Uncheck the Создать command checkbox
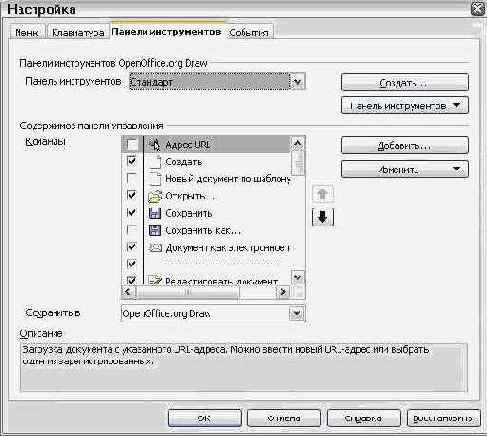Image resolution: width=487 pixels, height=436 pixels. (132, 161)
